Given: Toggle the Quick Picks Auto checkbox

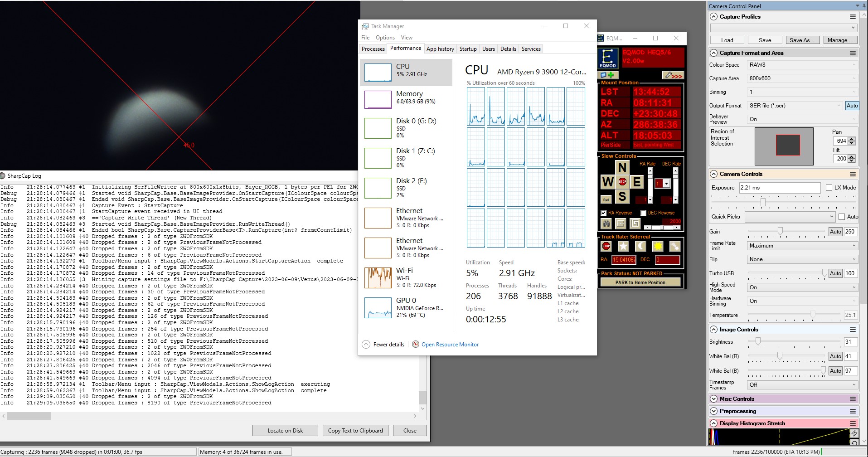Looking at the screenshot, I should (x=842, y=217).
